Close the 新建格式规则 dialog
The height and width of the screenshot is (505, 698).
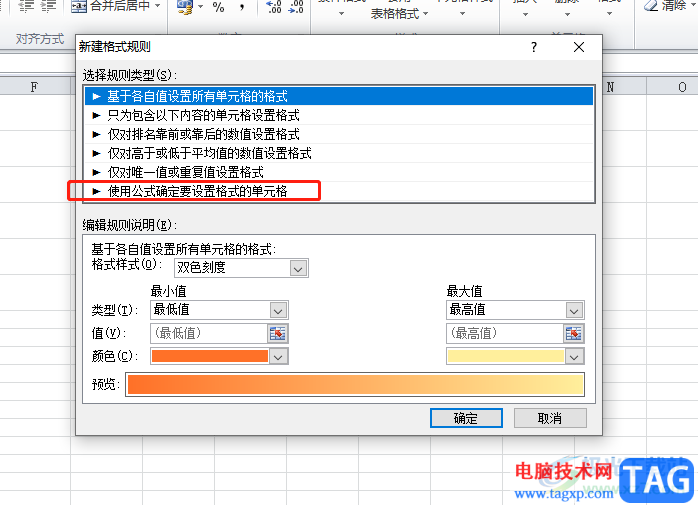[579, 47]
